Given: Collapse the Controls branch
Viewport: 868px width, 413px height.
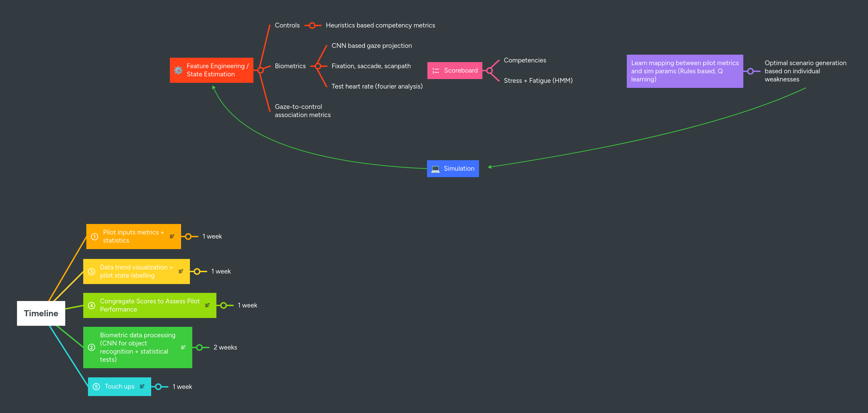Looking at the screenshot, I should 312,25.
